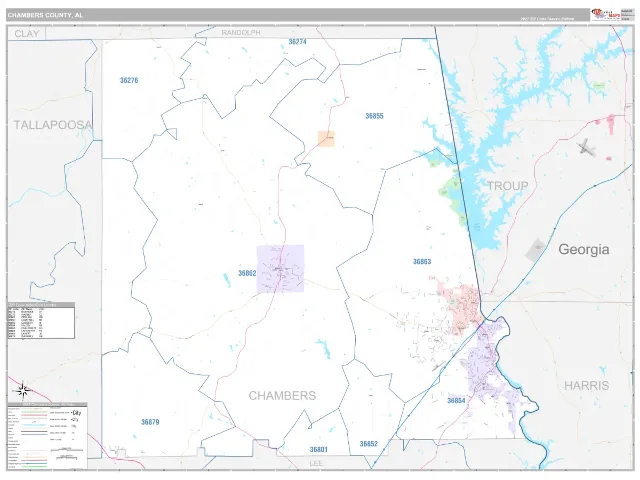Viewport: 640px width, 480px height.
Task: Click the airport airplane symbol in Troup
Action: point(587,147)
